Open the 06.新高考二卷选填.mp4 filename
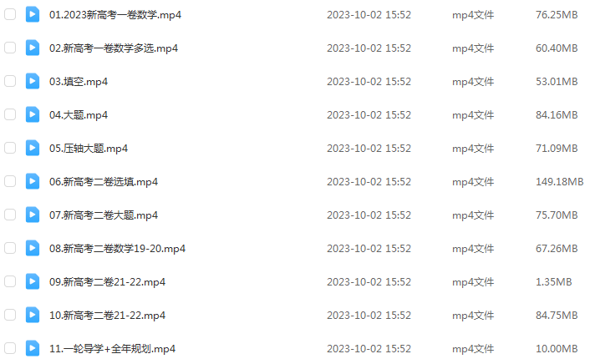The height and width of the screenshot is (364, 590). (104, 182)
